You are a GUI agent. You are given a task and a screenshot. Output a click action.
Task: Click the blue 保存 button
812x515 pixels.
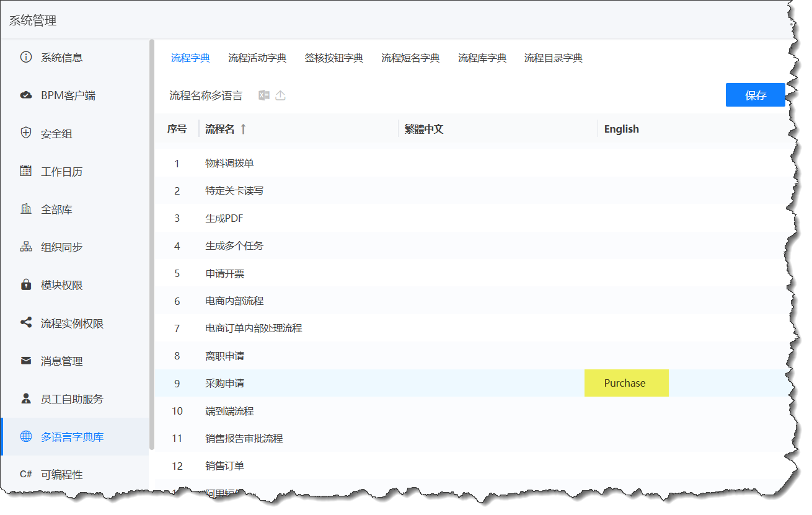pyautogui.click(x=756, y=94)
